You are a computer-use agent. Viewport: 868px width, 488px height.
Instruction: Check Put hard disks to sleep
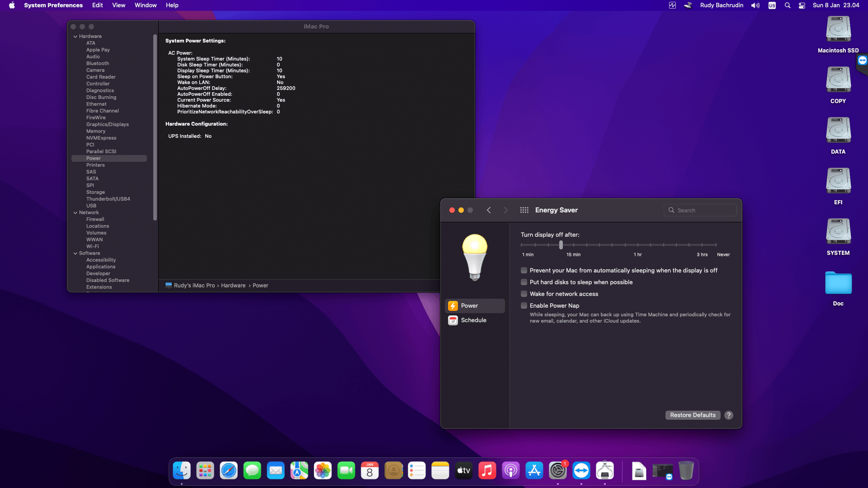524,282
